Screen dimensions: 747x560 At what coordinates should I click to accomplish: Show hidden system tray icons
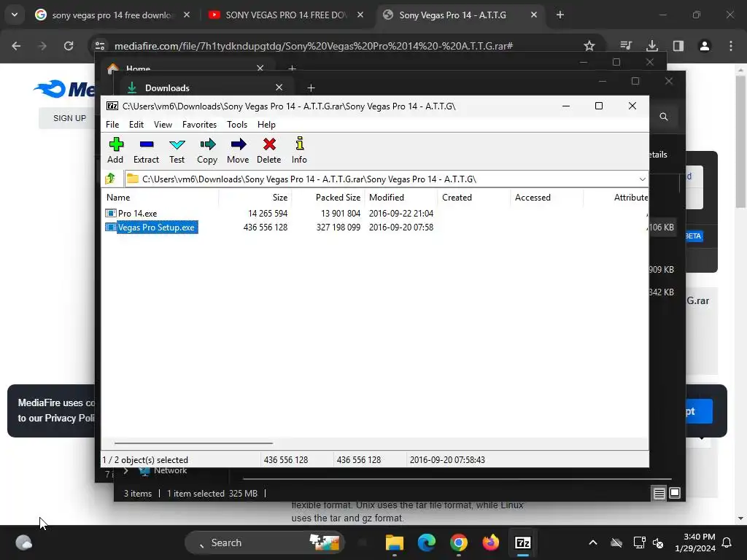pyautogui.click(x=593, y=542)
